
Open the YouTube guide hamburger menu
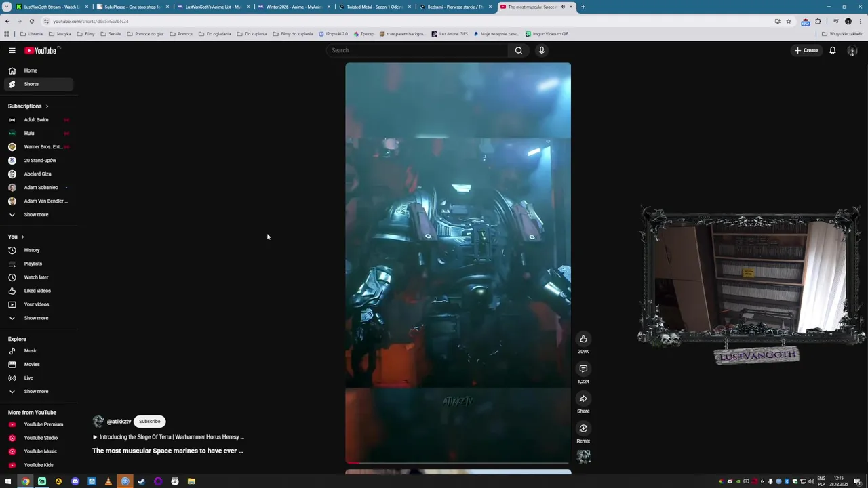pos(12,50)
